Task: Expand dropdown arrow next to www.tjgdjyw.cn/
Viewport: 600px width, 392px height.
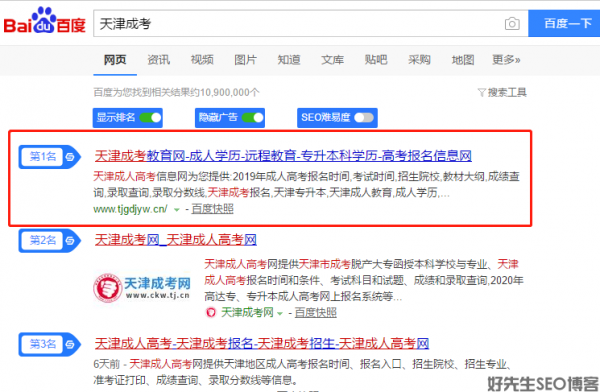Action: coord(177,210)
